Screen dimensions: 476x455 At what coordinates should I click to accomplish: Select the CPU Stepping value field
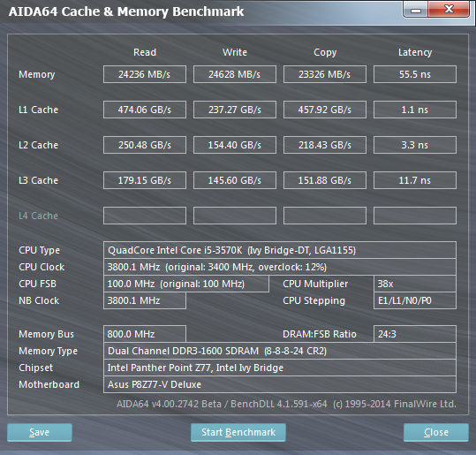pyautogui.click(x=415, y=300)
